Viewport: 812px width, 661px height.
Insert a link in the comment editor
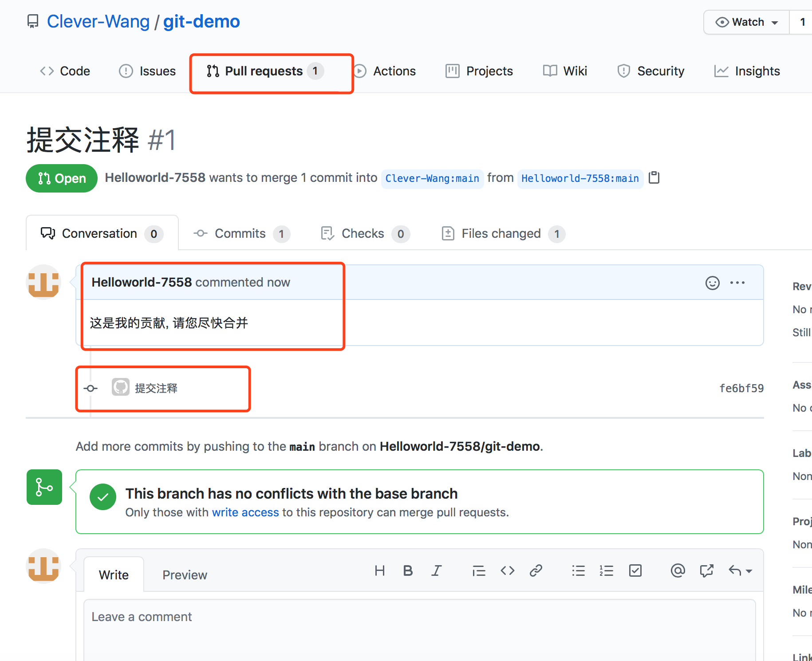click(x=536, y=571)
